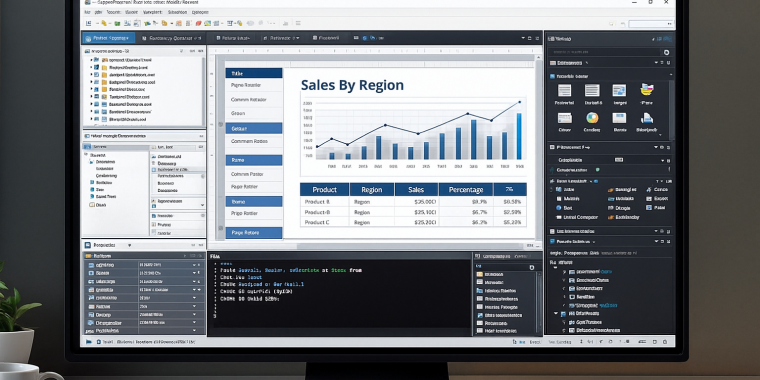
Task: Open the value dropdown on the last properties grid row
Action: pyautogui.click(x=194, y=331)
